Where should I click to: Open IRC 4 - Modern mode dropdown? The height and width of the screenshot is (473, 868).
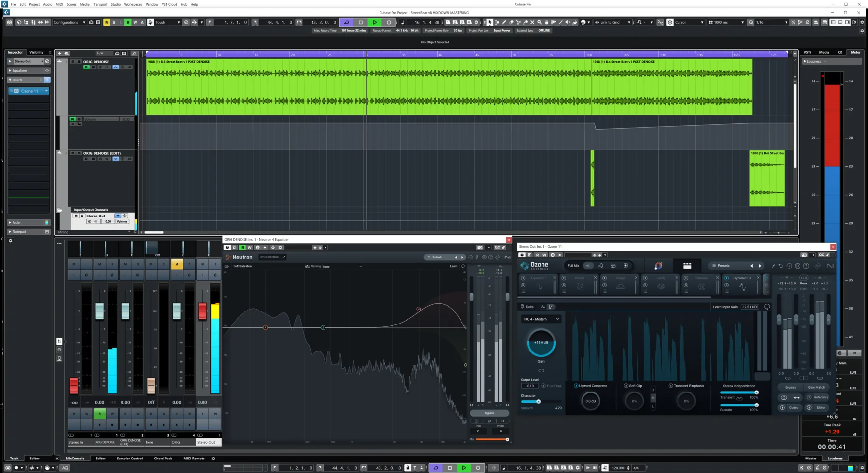(541, 319)
